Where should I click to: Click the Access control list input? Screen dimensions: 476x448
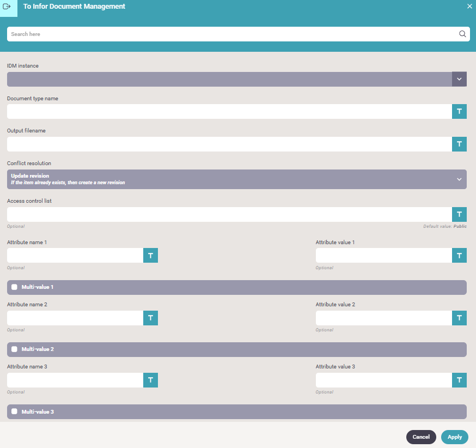coord(229,214)
